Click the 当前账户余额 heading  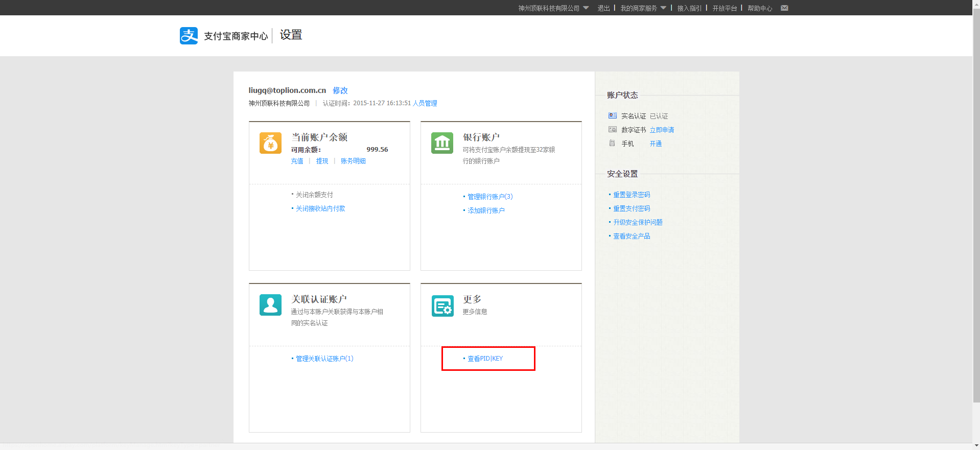coord(319,137)
